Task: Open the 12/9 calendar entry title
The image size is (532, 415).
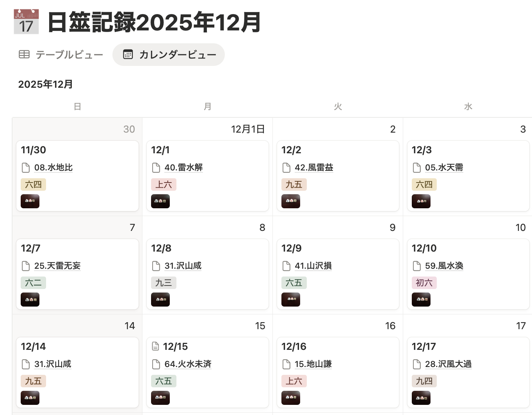Action: [292, 248]
